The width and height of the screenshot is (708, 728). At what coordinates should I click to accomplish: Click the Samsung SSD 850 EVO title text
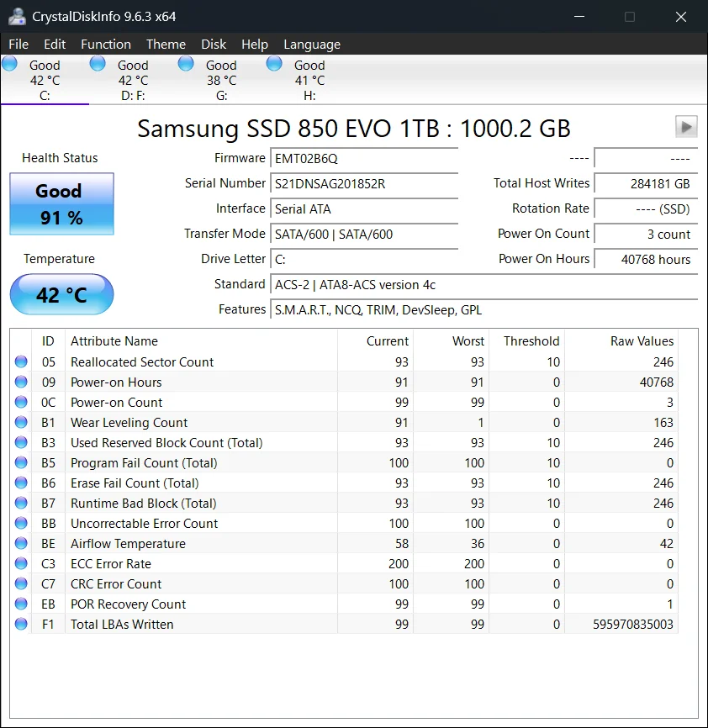354,129
